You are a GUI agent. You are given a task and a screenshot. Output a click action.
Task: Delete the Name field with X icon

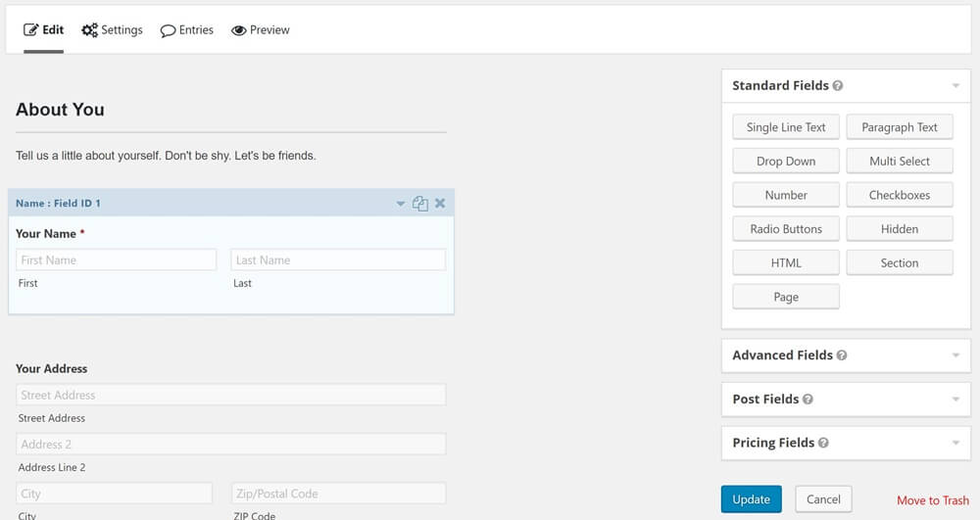[440, 204]
